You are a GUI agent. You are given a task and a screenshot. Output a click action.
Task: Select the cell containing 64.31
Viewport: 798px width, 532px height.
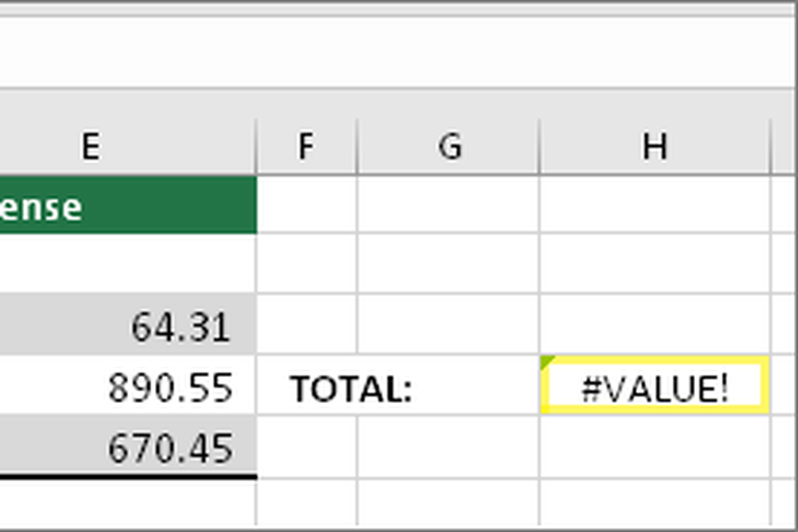tap(128, 325)
